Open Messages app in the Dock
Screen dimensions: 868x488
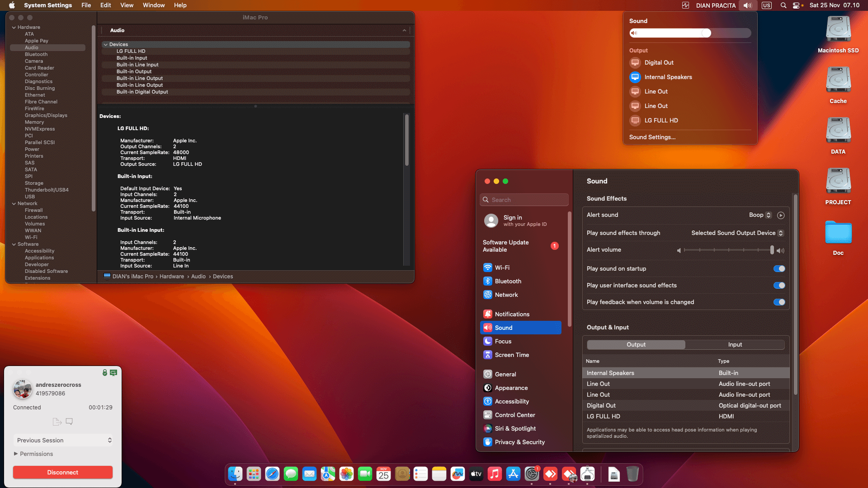[x=291, y=474]
